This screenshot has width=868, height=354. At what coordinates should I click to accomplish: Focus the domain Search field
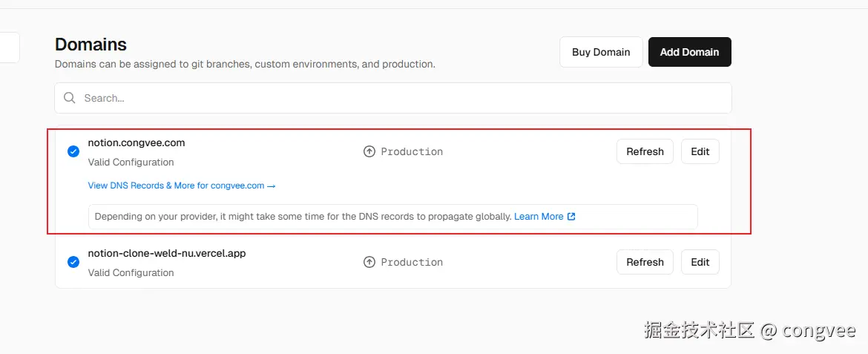401,98
